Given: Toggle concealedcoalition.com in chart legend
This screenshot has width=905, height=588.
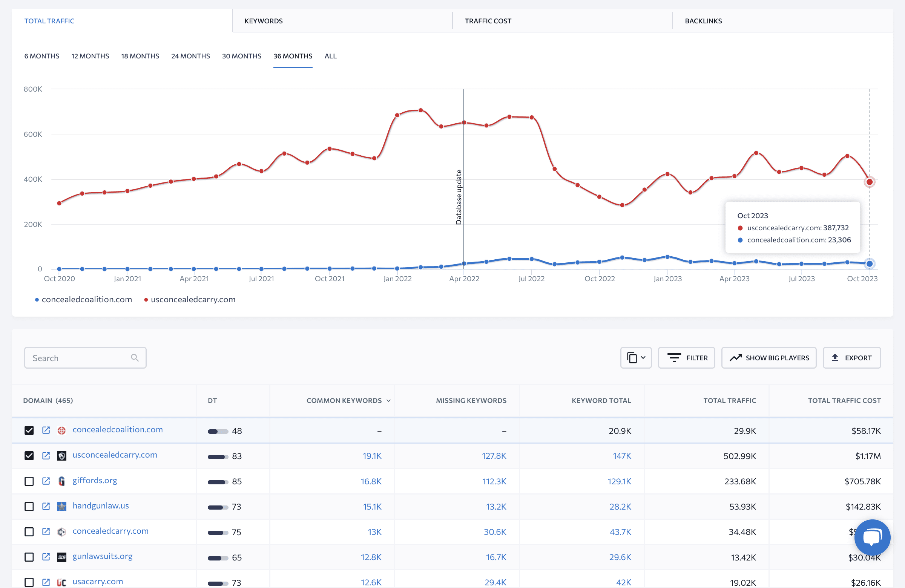Looking at the screenshot, I should 83,300.
